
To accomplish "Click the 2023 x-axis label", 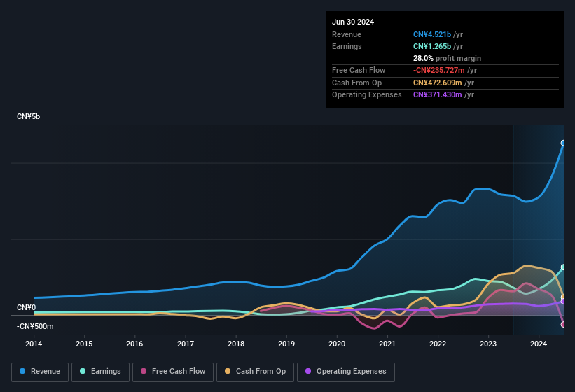I will 488,344.
